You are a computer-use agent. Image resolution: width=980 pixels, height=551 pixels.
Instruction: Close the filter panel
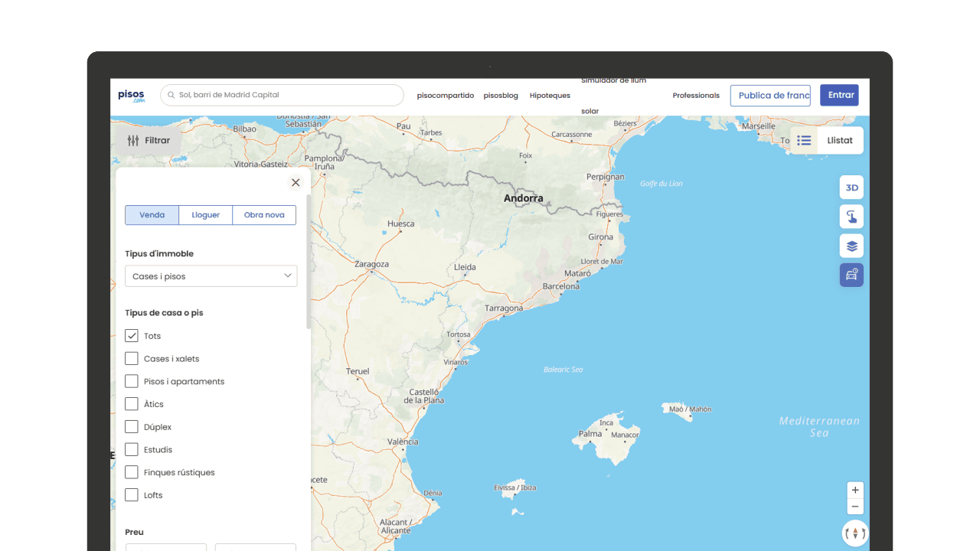pyautogui.click(x=296, y=182)
